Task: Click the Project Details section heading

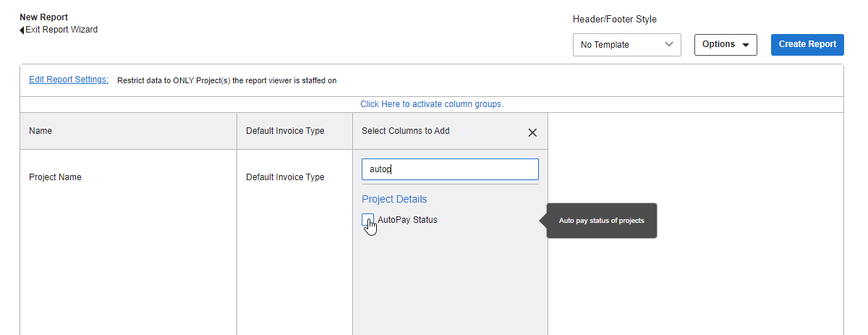Action: (x=394, y=199)
